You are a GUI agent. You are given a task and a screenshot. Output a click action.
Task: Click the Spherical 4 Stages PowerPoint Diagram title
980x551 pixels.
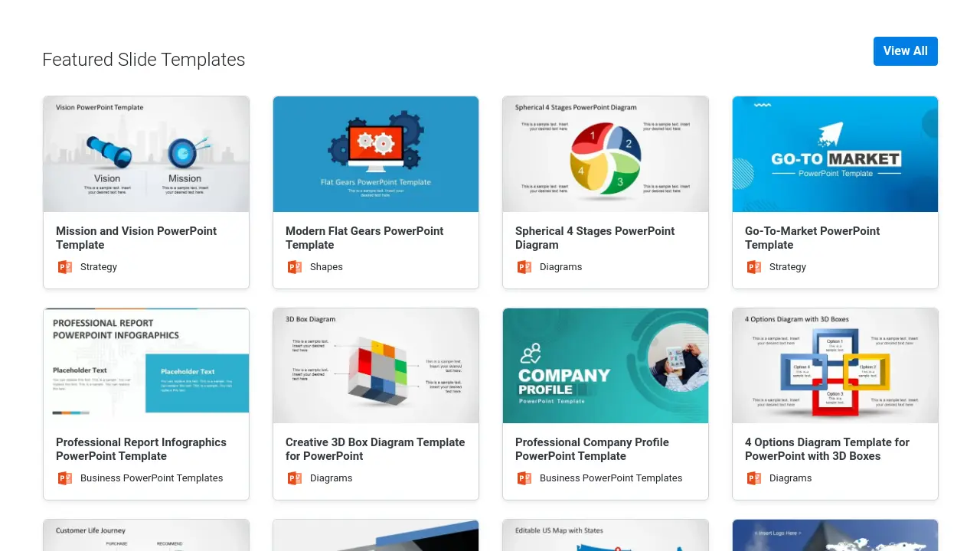(x=595, y=238)
